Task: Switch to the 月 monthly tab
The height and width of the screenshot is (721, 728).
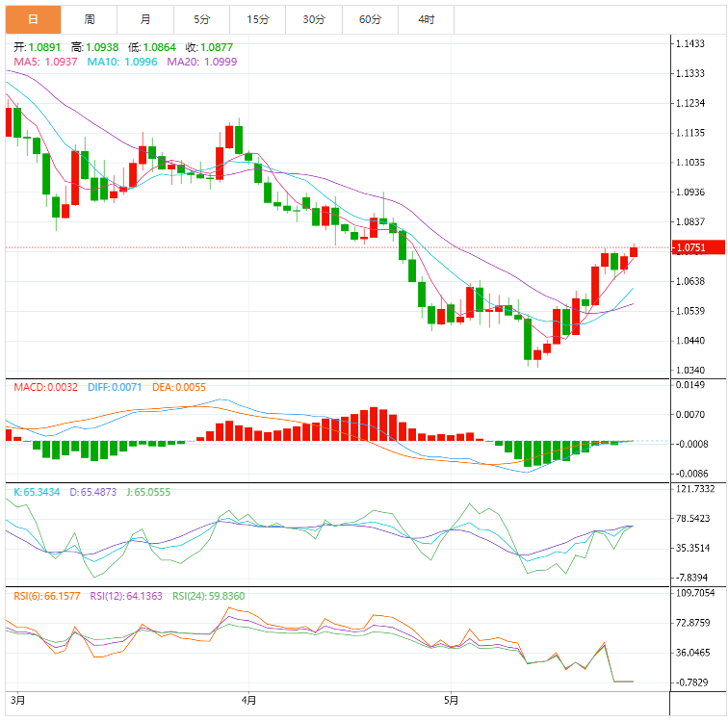Action: click(x=145, y=19)
